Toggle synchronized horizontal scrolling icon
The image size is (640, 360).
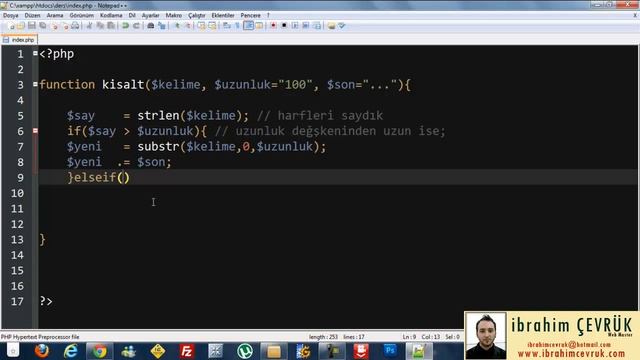click(212, 26)
